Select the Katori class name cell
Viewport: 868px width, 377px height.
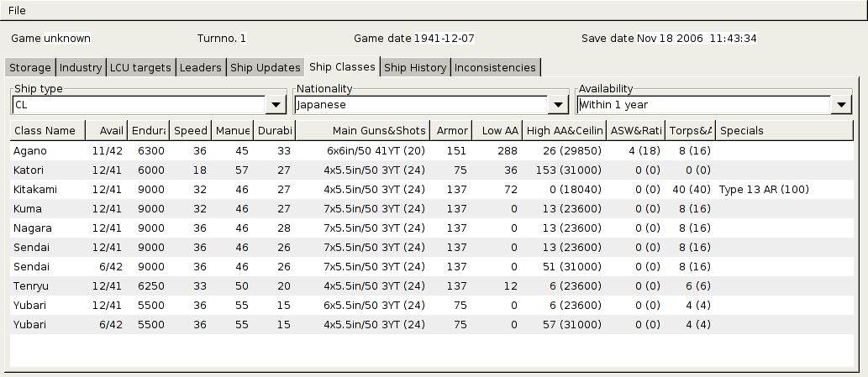coord(48,170)
